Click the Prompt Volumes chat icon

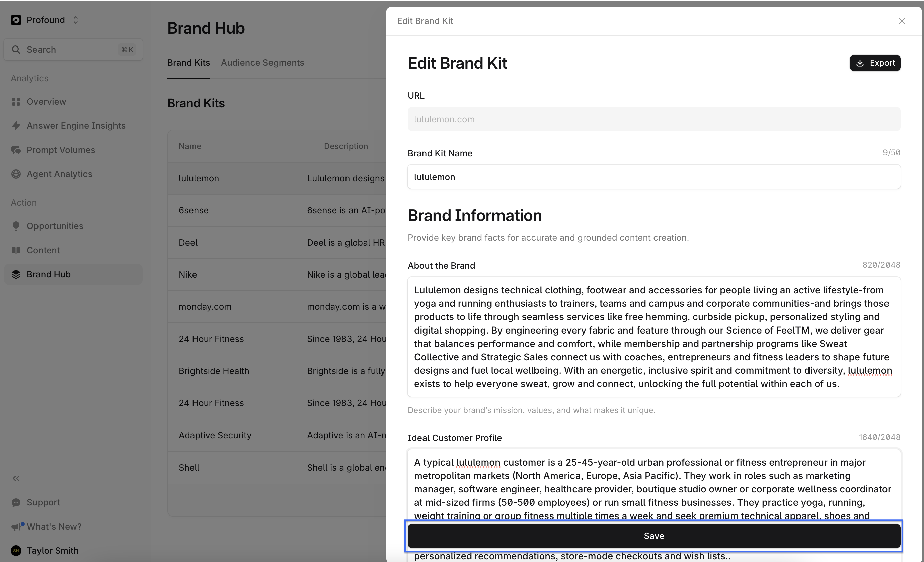[16, 150]
